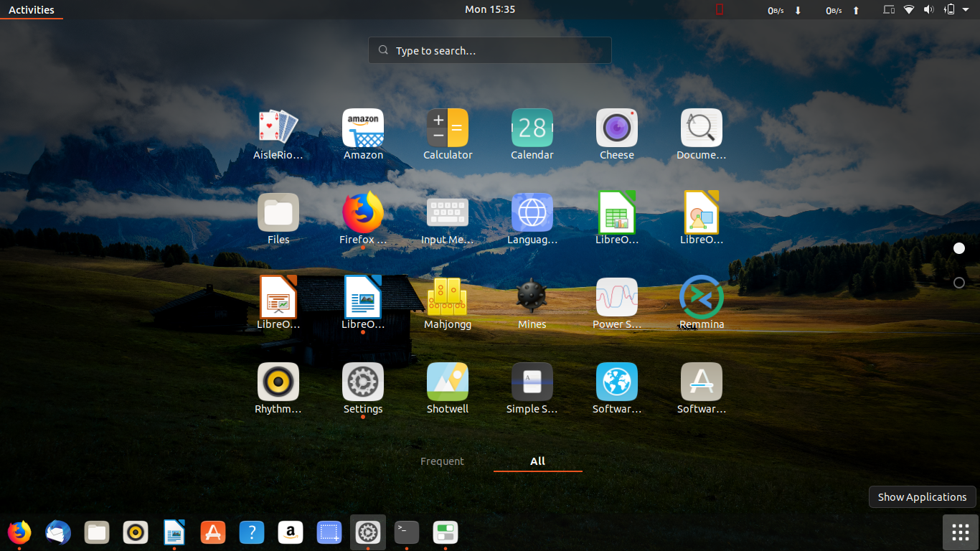Switch to the Frequent tab
Screen dimensions: 980x551
(442, 461)
